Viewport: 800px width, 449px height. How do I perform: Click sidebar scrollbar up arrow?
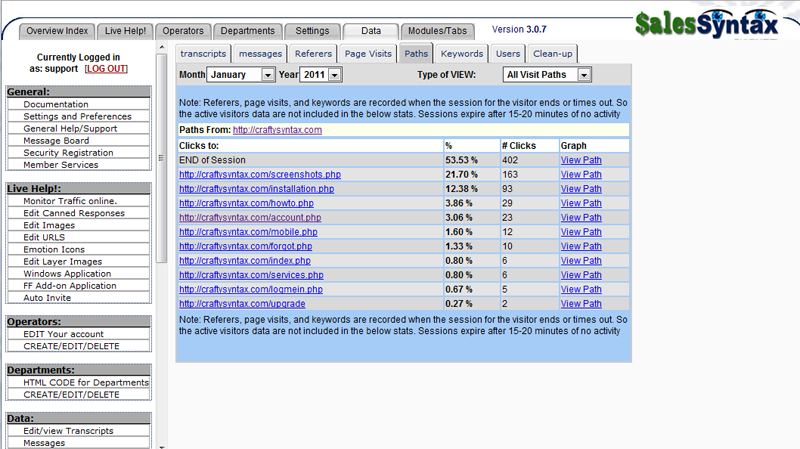(162, 47)
